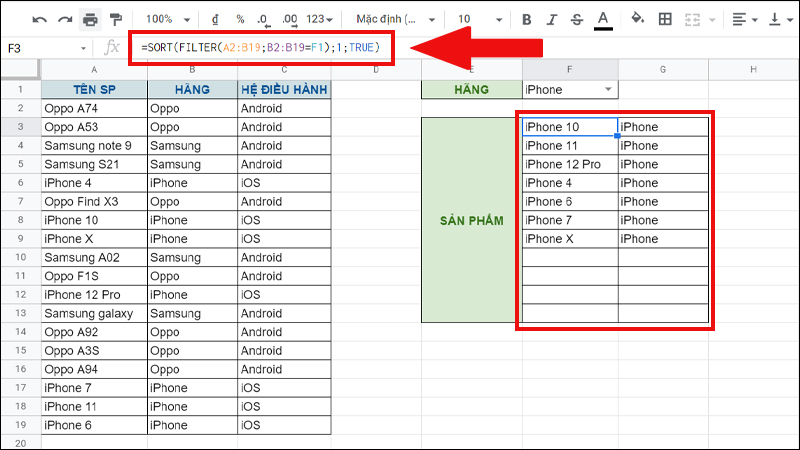This screenshot has width=800, height=450.
Task: Click the SẢN PHẨM merged cell
Action: (x=471, y=220)
